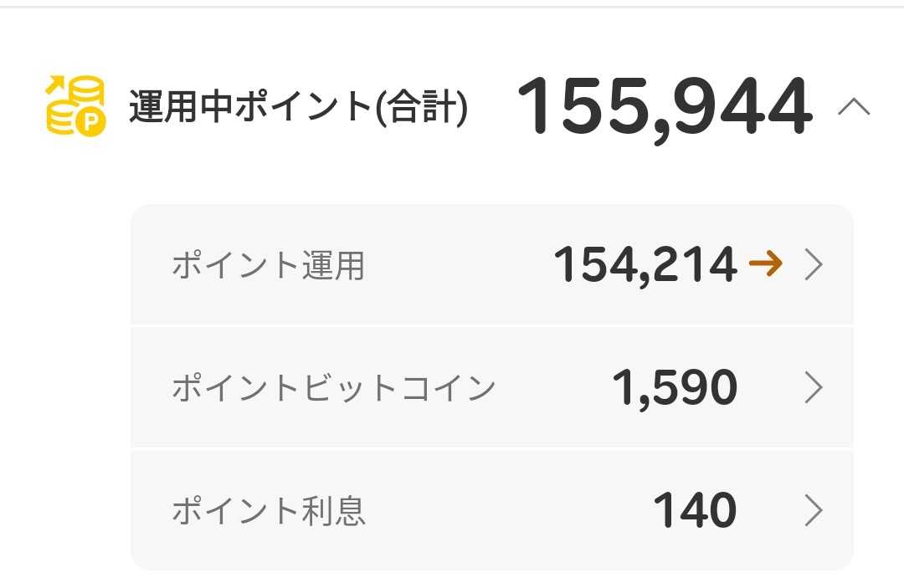Click the header row between title and total

493,108
